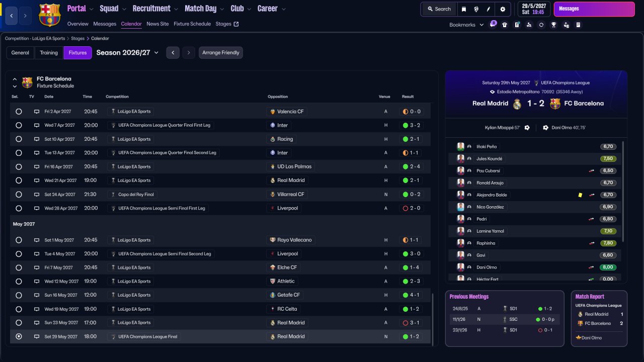The image size is (644, 362).
Task: Click the TV icon on Copa del Rey Final row
Action: coord(37,194)
